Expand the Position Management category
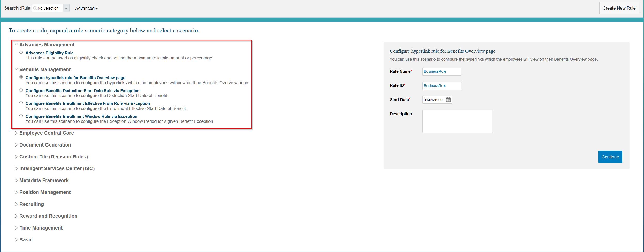 [17, 192]
